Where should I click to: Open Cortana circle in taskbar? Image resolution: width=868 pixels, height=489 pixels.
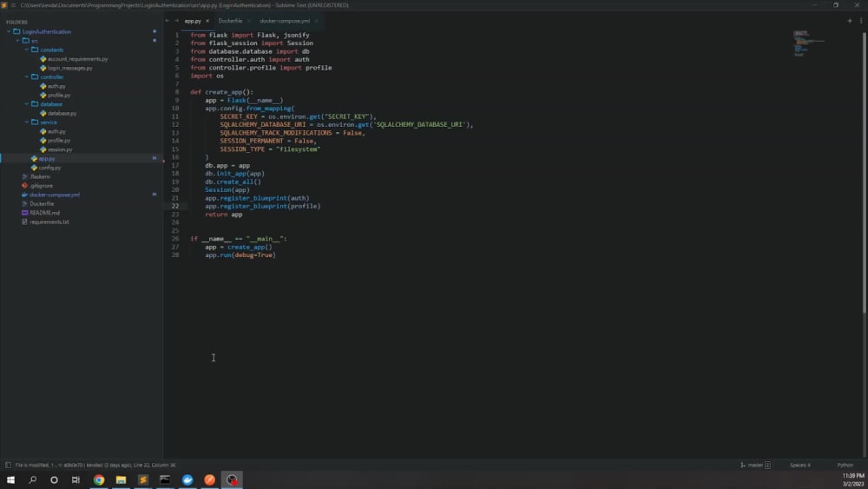(54, 479)
